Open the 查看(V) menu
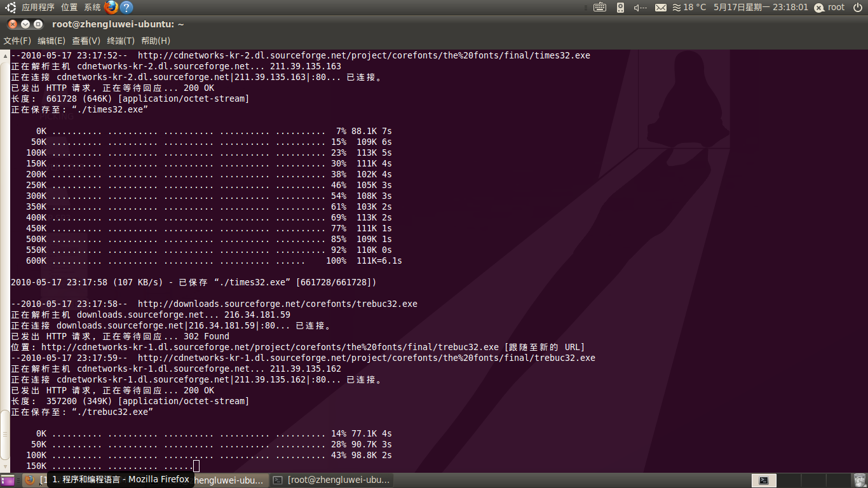 pos(86,41)
